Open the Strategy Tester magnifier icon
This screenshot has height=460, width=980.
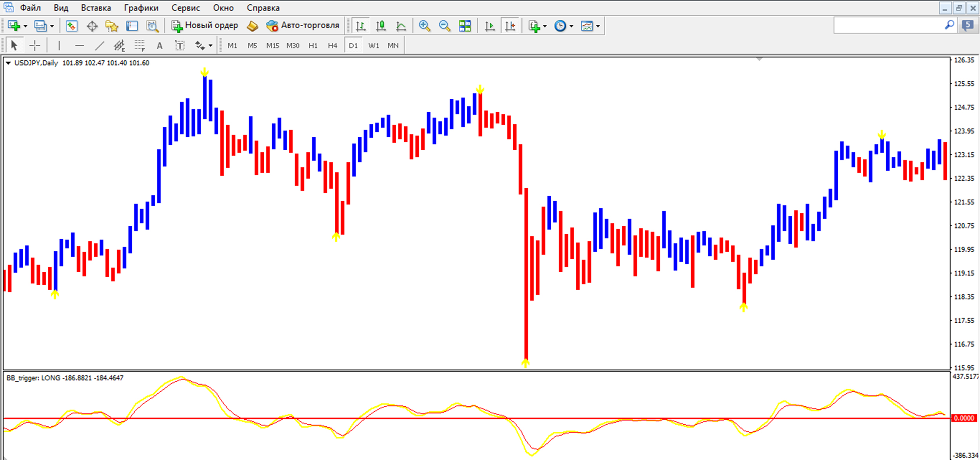(x=152, y=26)
